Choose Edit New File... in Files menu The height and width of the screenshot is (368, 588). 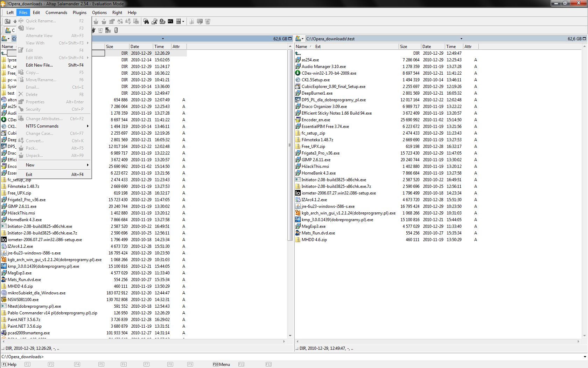coord(54,65)
